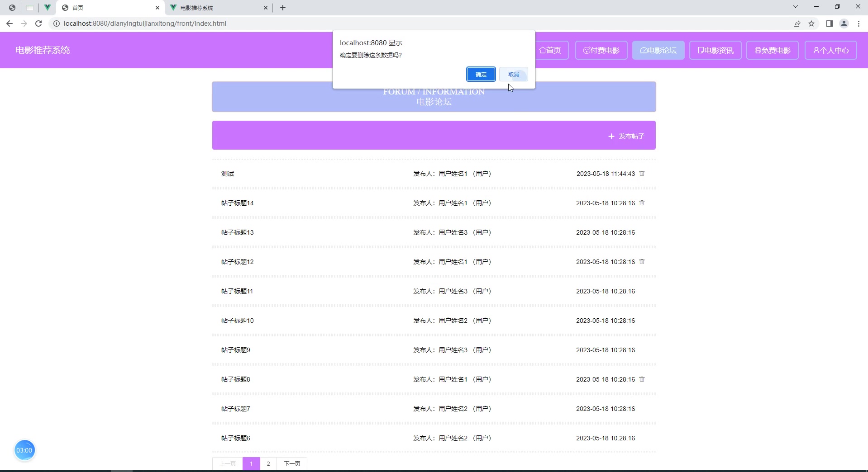Go to page 2 in pagination

click(x=268, y=463)
